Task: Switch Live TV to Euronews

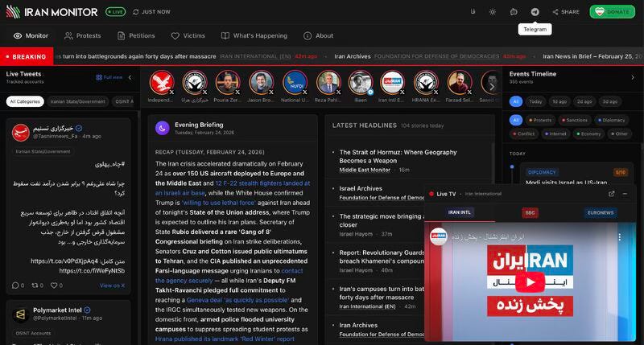Action: coord(600,212)
